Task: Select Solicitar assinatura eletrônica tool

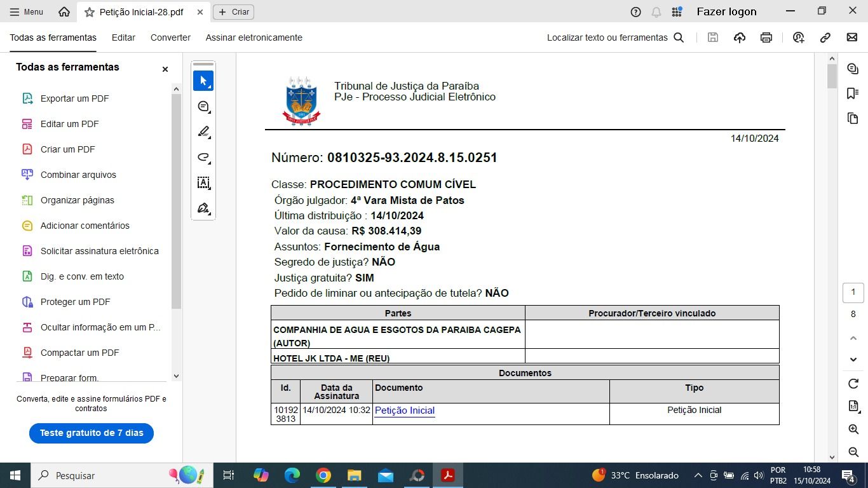Action: 99,251
